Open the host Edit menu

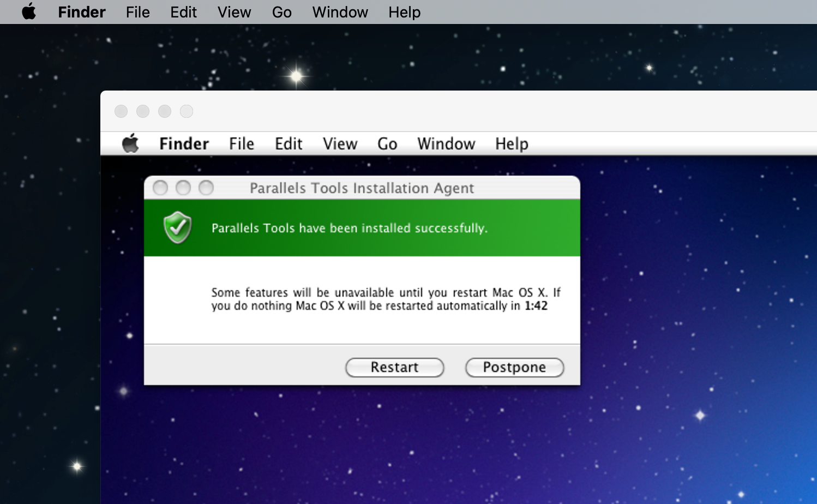(x=183, y=12)
